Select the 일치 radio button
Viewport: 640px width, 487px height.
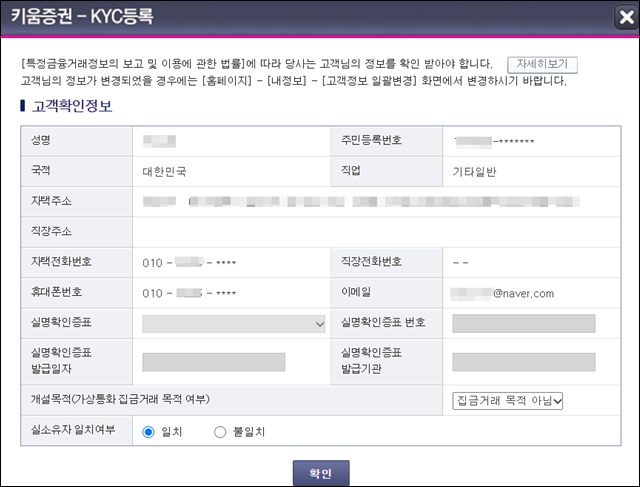click(x=148, y=431)
